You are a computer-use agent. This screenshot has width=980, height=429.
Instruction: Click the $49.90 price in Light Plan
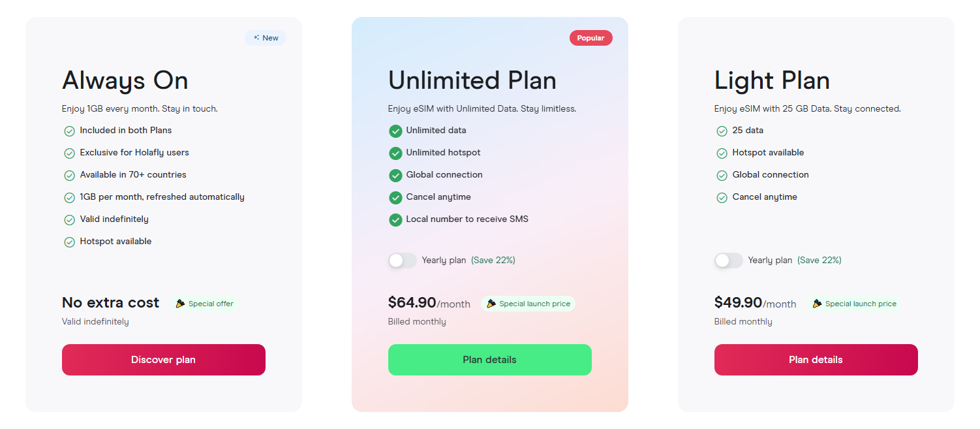[738, 302]
